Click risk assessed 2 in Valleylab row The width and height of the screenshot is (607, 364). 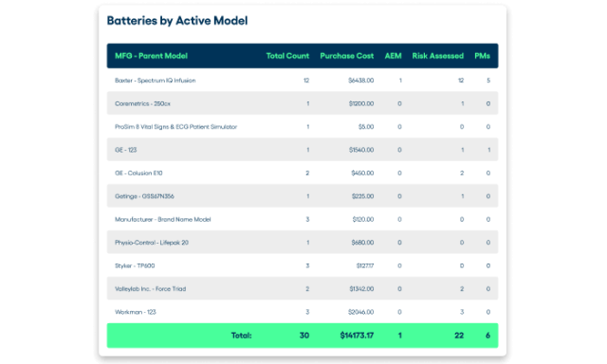click(x=462, y=289)
